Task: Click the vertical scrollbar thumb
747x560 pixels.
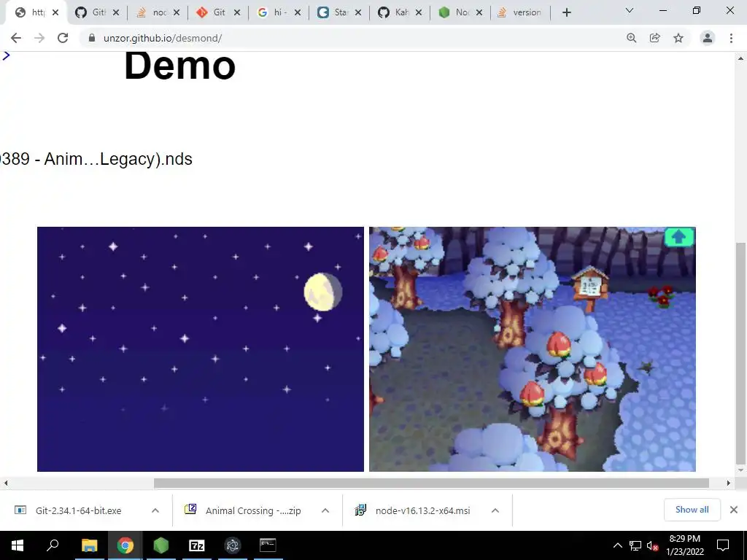Action: (x=740, y=354)
